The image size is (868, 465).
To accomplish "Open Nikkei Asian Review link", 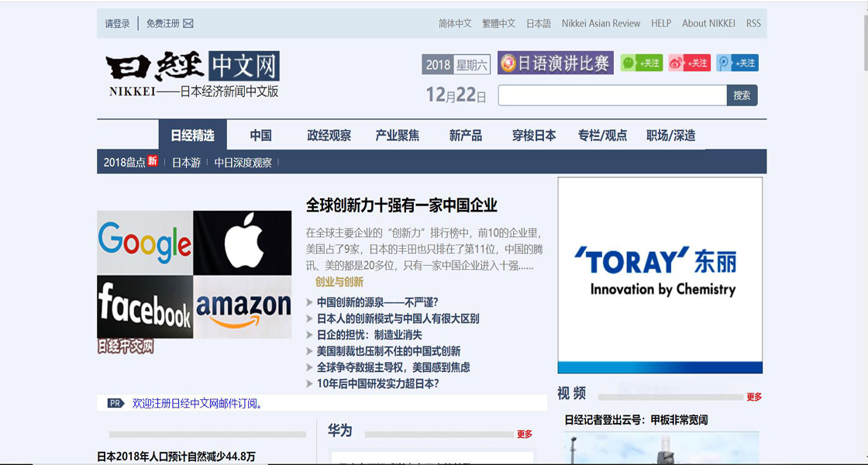I will click(601, 23).
